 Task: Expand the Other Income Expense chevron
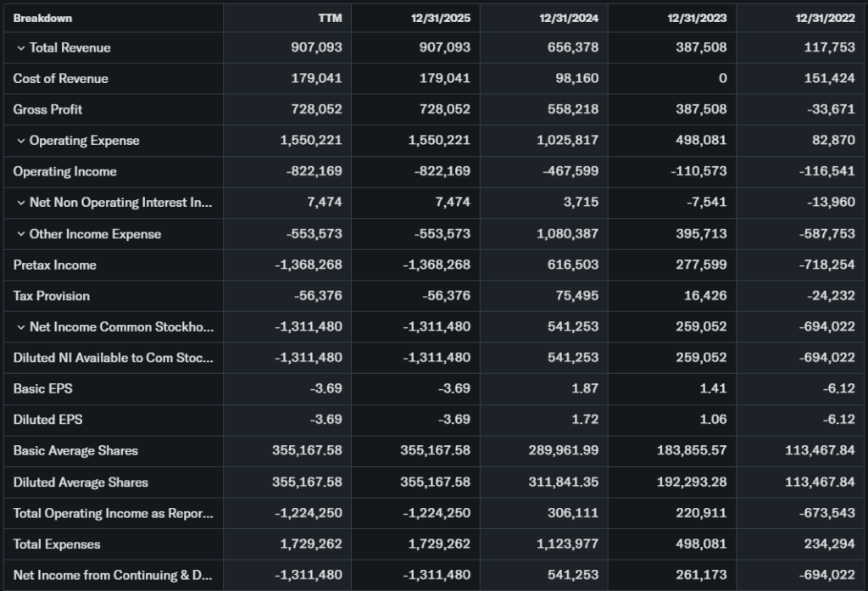pos(20,234)
